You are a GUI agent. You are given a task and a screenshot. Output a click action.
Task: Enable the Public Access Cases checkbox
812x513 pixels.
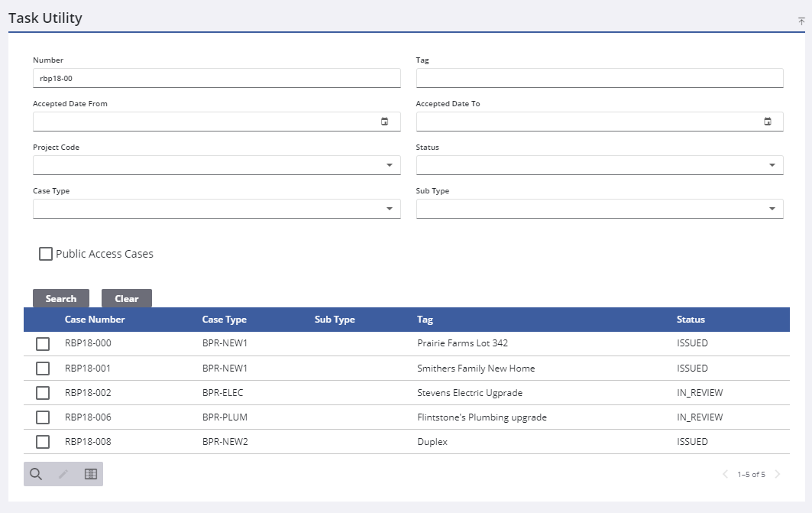coord(46,254)
